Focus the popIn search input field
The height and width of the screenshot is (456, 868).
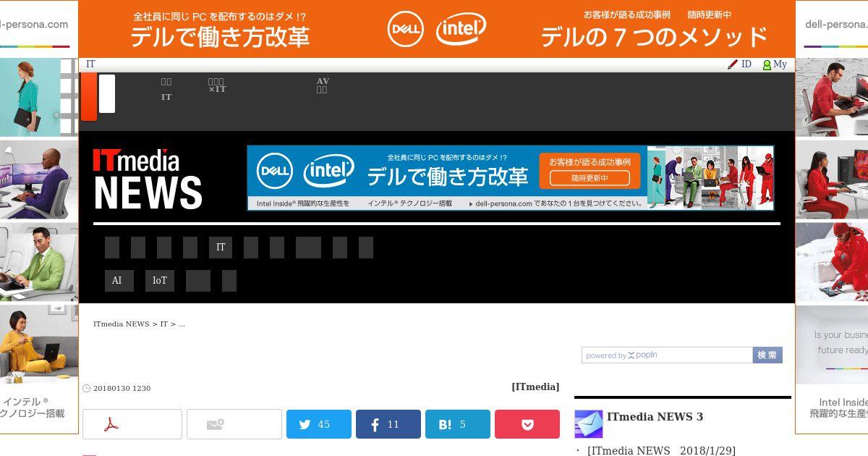tap(667, 355)
